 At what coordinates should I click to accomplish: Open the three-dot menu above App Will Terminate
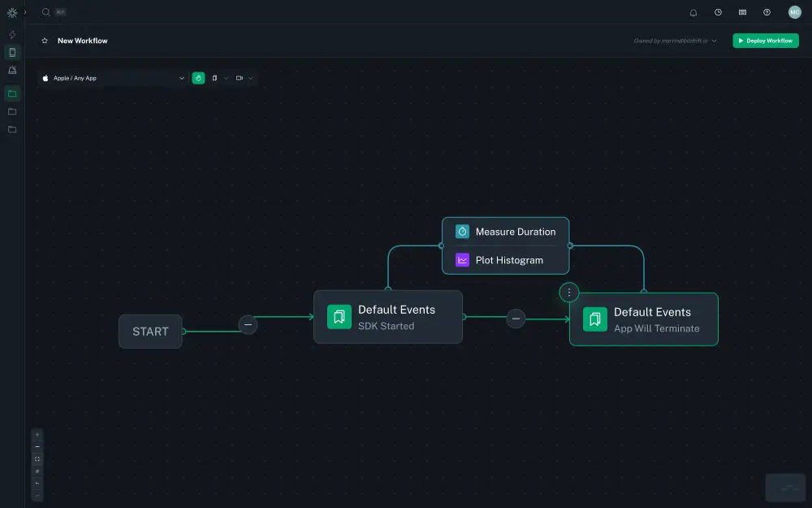[568, 292]
